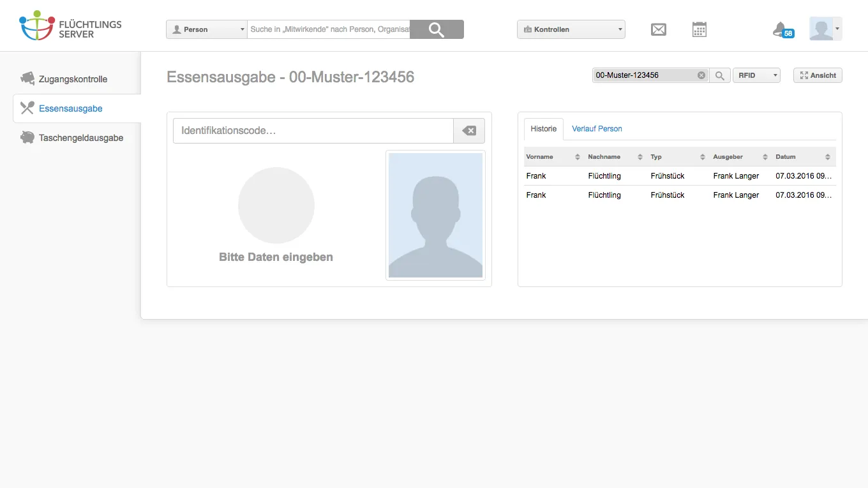868x488 pixels.
Task: Focus the Identifikationscode input field
Action: click(313, 131)
